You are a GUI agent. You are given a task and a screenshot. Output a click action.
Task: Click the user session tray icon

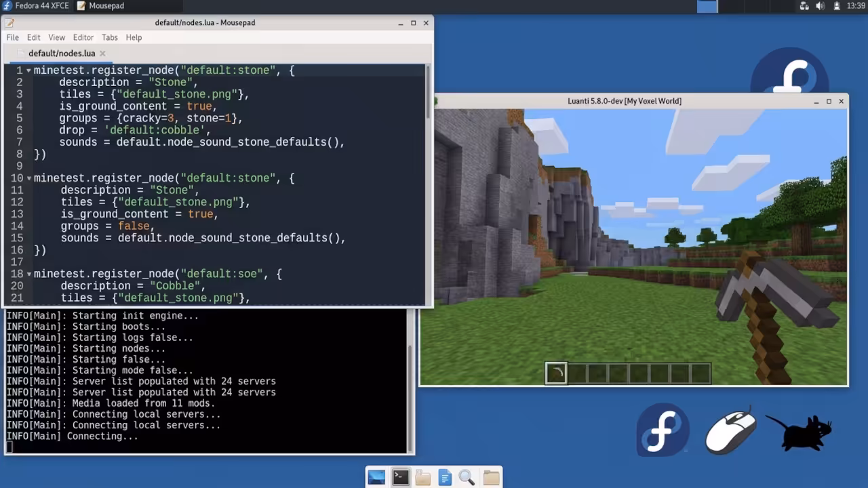(x=835, y=6)
